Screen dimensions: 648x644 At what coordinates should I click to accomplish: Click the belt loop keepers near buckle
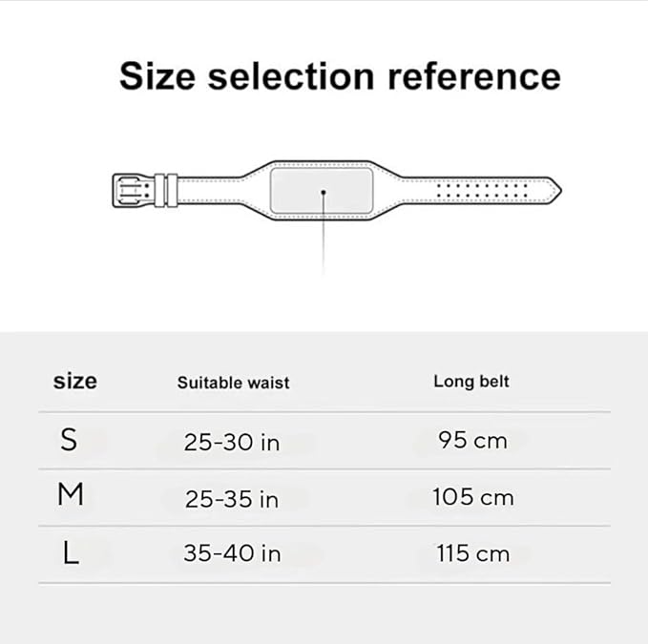[166, 191]
